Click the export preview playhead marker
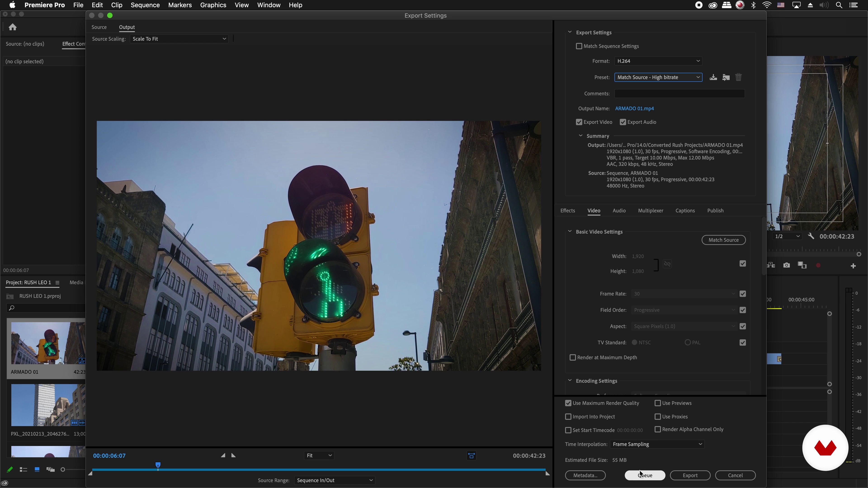Viewport: 868px width, 488px height. click(x=158, y=465)
